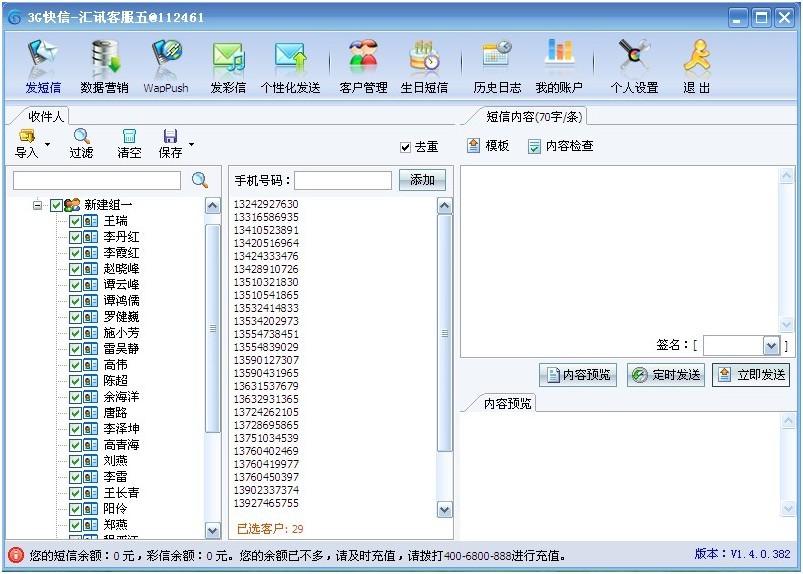Click the 导入 import icon

click(x=27, y=136)
